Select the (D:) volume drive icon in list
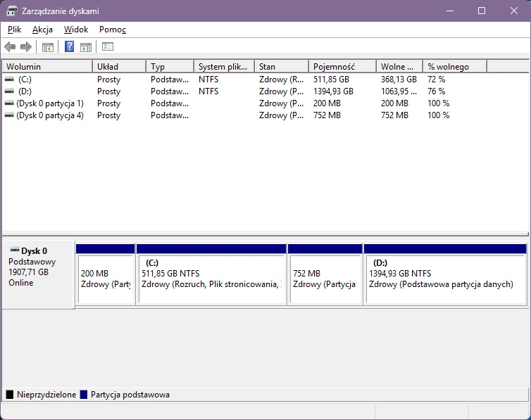 point(9,91)
